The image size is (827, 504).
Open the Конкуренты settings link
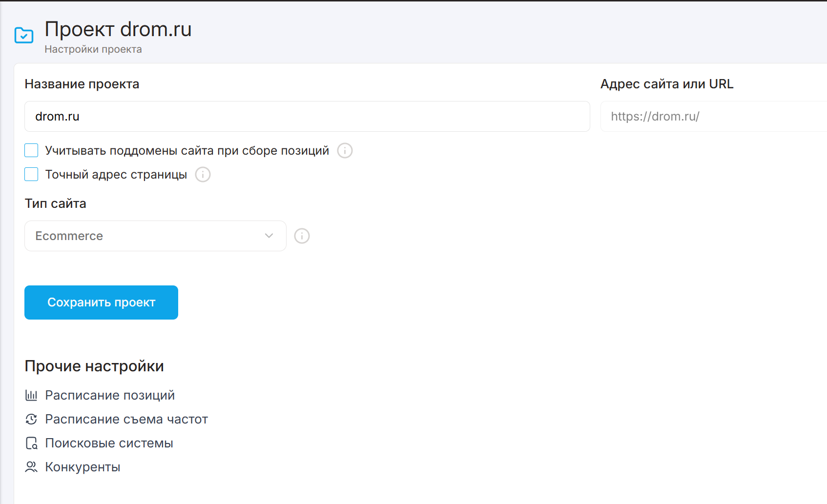(x=83, y=467)
